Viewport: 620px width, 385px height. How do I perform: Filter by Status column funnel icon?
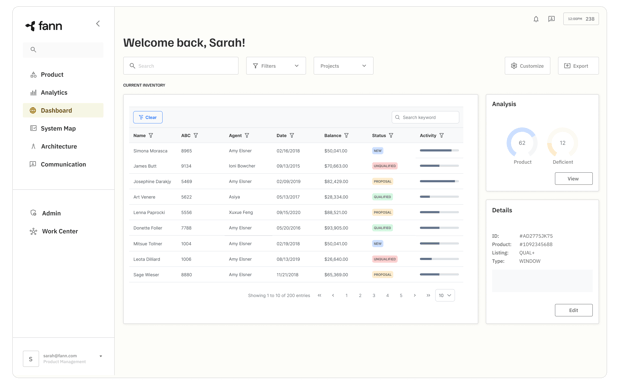[x=391, y=136]
